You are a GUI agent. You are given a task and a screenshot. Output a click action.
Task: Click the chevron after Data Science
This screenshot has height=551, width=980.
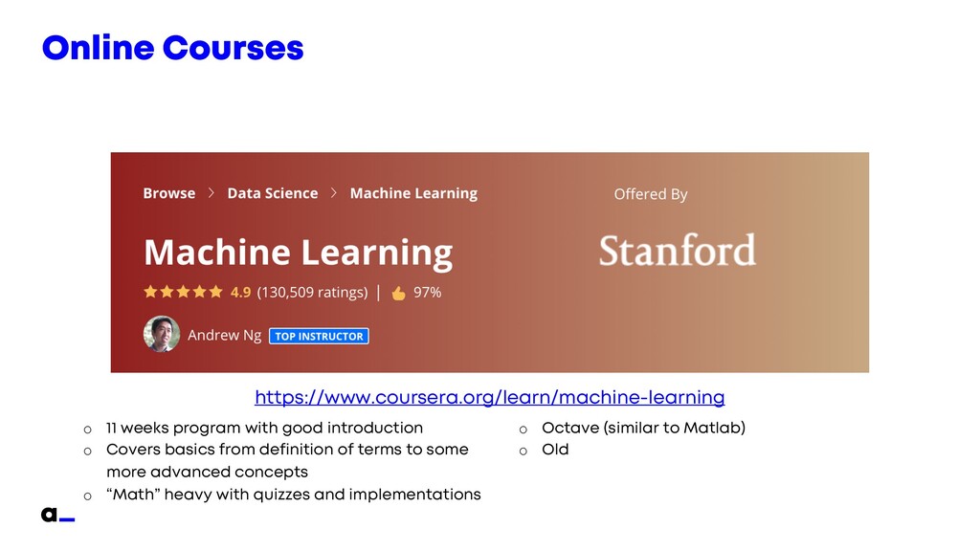334,193
